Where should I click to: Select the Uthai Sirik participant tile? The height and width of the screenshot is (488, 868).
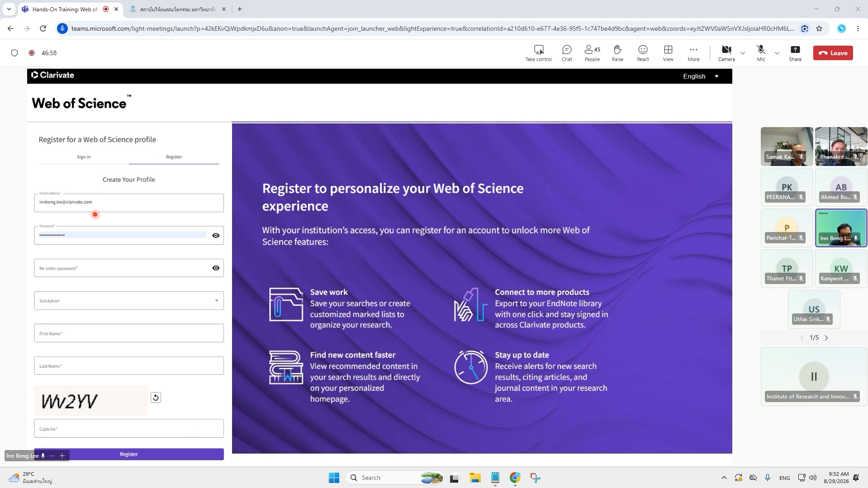pos(814,309)
